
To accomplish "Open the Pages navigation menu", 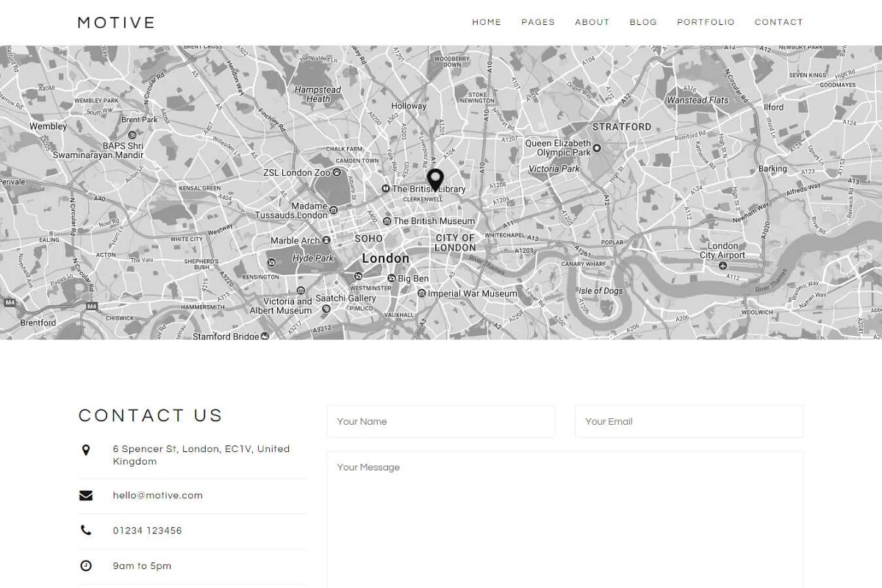I will pos(538,22).
